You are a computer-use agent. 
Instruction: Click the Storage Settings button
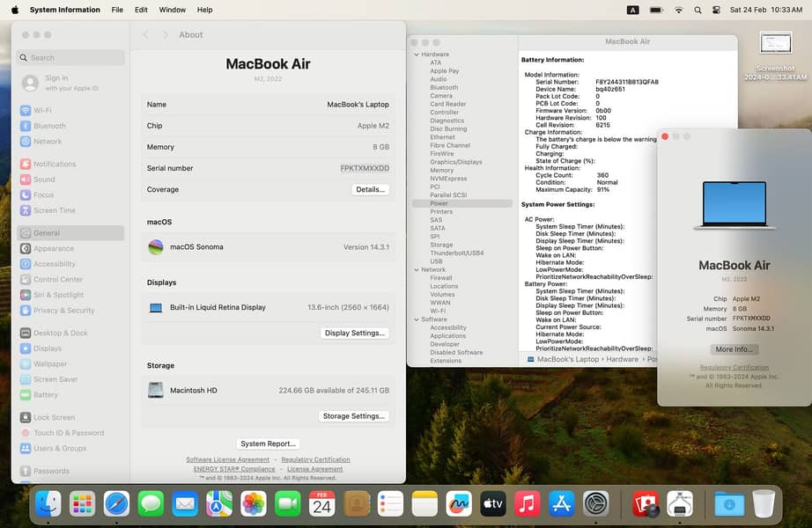coord(353,416)
